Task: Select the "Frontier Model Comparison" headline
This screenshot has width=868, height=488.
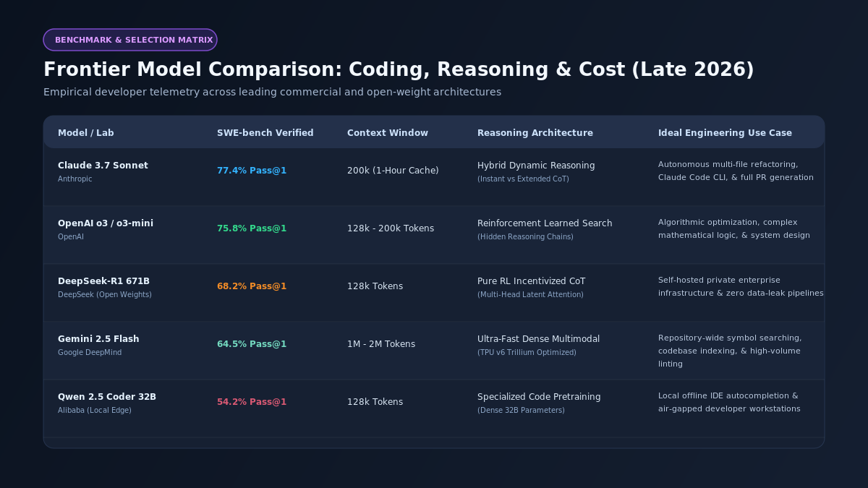Action: click(x=399, y=69)
